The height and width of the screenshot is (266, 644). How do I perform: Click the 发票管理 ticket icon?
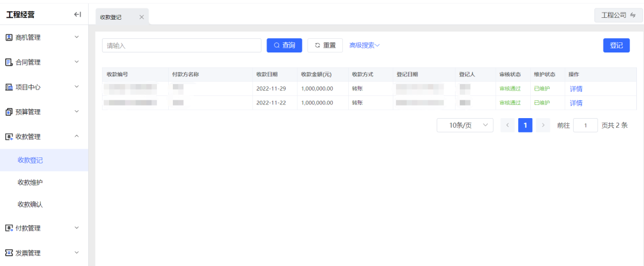pyautogui.click(x=9, y=253)
